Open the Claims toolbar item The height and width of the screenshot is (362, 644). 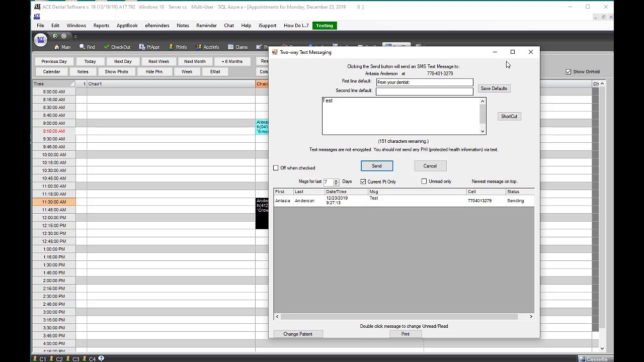coord(237,47)
